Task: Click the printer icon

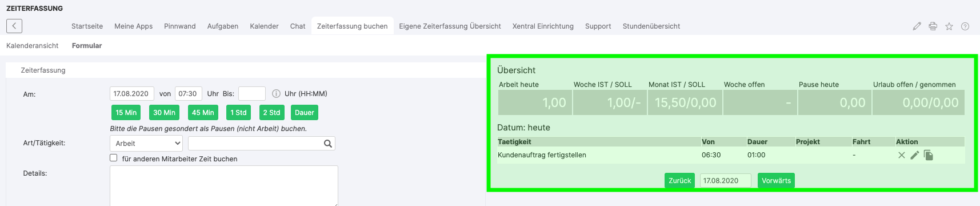Action: 933,26
